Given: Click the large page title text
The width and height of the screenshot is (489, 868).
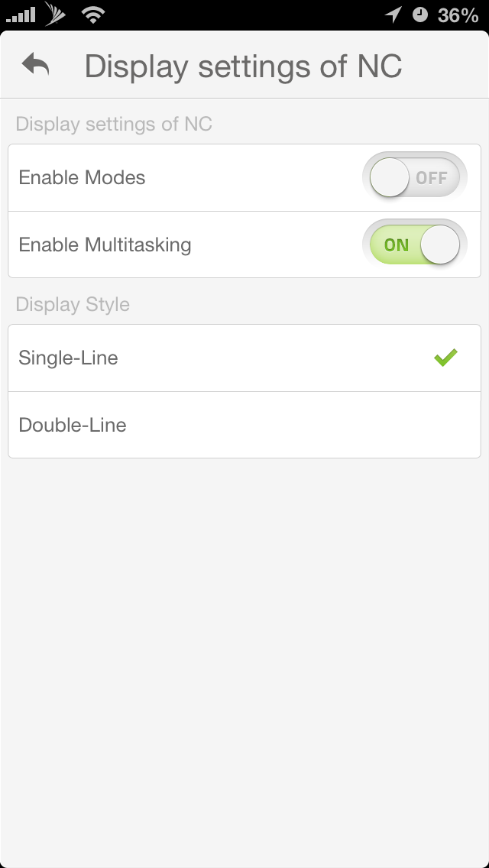Looking at the screenshot, I should tap(243, 66).
